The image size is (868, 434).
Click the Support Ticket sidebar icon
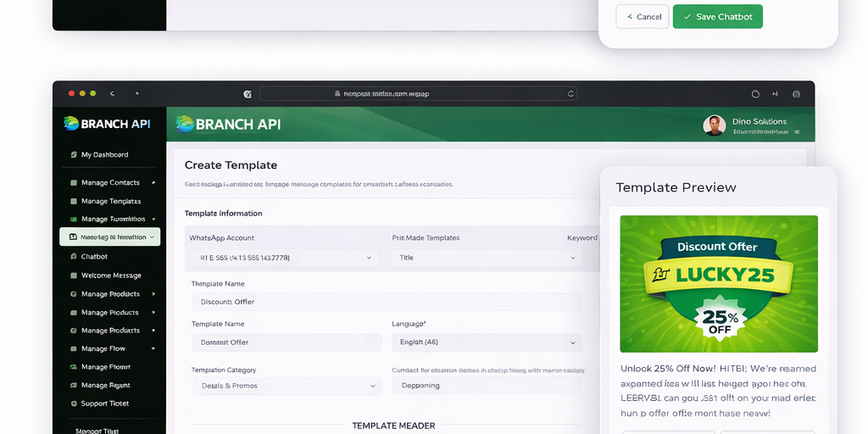pyautogui.click(x=73, y=404)
